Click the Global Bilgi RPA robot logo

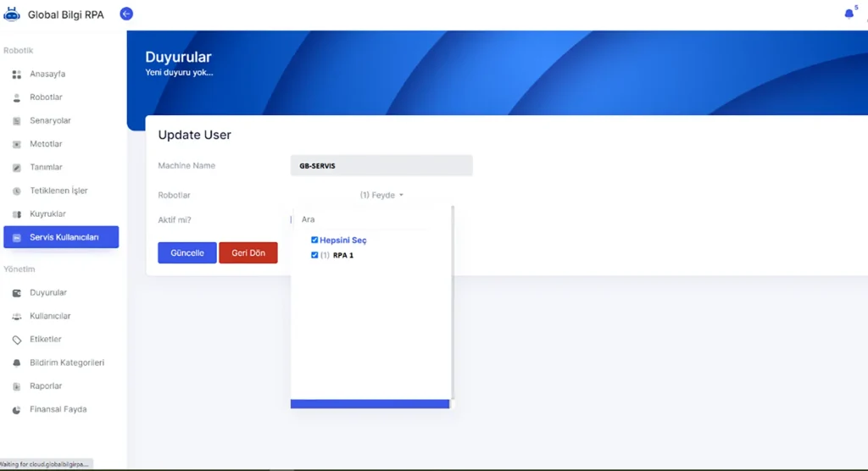coord(12,14)
